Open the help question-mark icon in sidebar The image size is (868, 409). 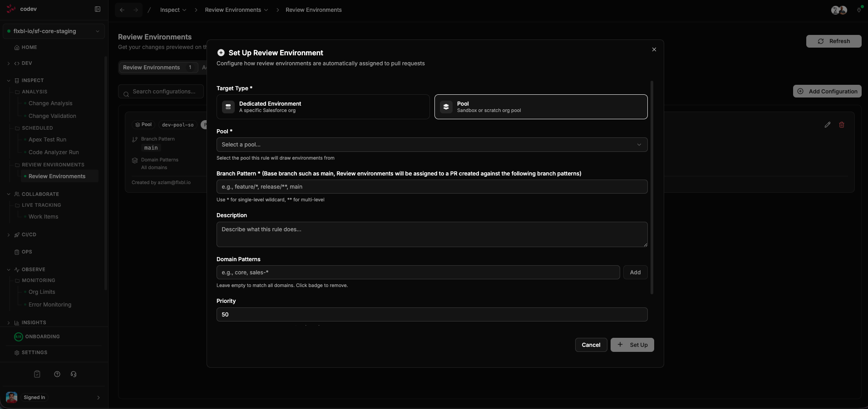click(x=57, y=374)
